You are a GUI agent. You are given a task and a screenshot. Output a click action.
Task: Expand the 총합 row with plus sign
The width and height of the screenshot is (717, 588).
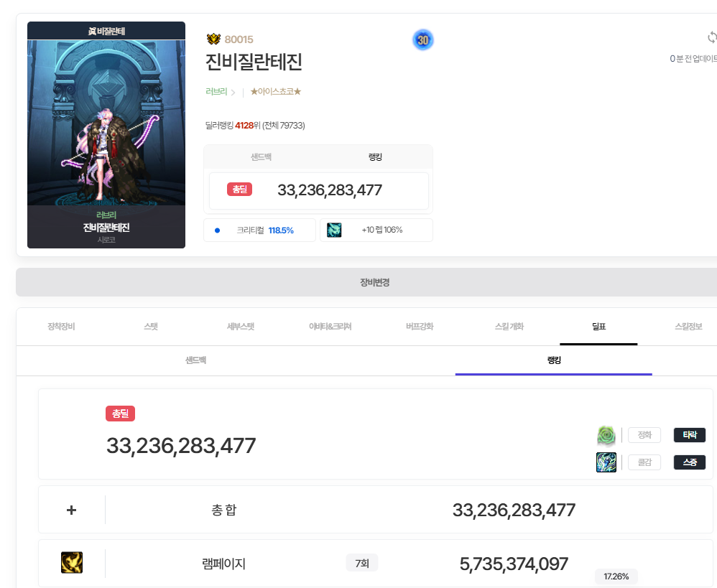pos(71,510)
